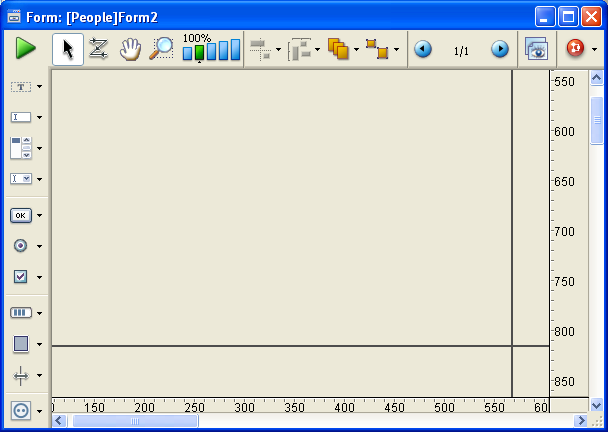Click the green Execute form play button
Viewport: 608px width, 432px height.
[x=25, y=48]
